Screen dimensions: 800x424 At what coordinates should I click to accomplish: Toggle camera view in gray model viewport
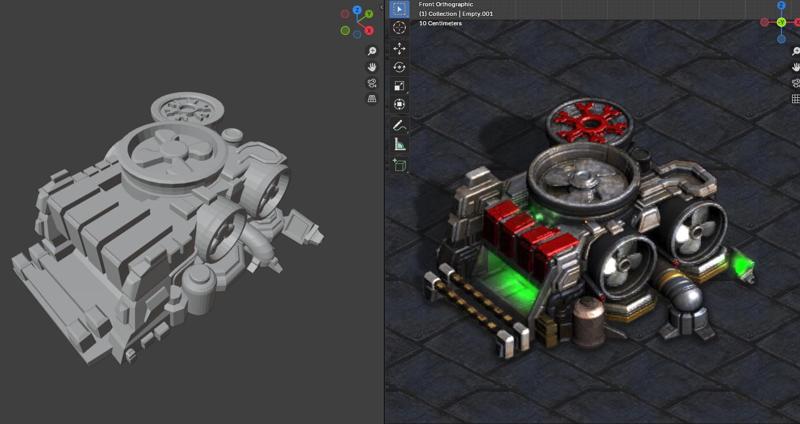tap(372, 83)
